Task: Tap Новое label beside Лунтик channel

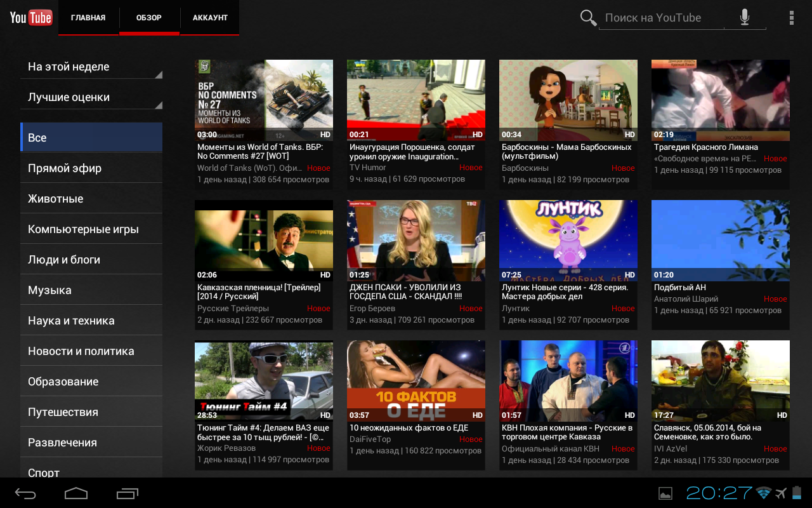Action: coord(623,308)
